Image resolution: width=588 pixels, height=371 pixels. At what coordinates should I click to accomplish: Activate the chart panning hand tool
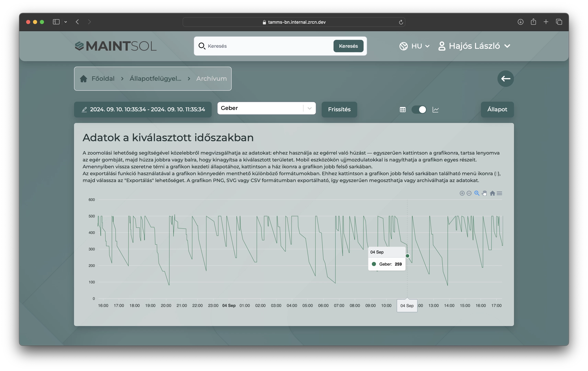coord(484,193)
